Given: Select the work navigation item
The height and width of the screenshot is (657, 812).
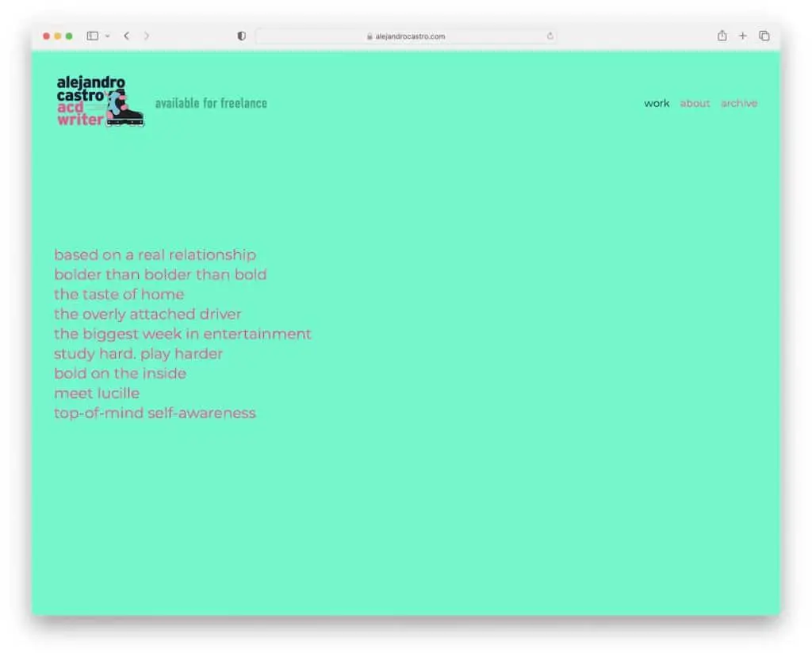Looking at the screenshot, I should (657, 103).
